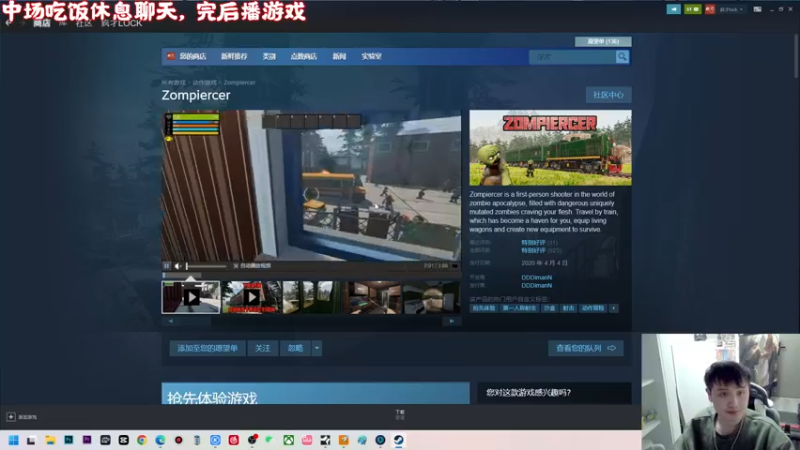Select the second trailer video thumbnail
Image resolution: width=800 pixels, height=450 pixels.
(x=252, y=297)
